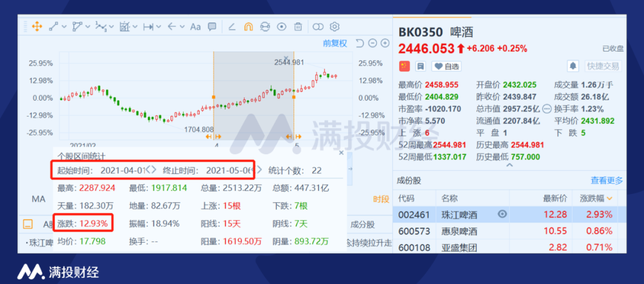Click the 成份股 tab below chart
The height and width of the screenshot is (284, 644).
point(363,224)
